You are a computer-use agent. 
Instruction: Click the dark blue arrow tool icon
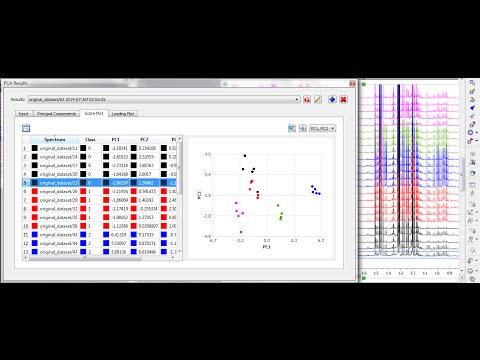[x=472, y=108]
